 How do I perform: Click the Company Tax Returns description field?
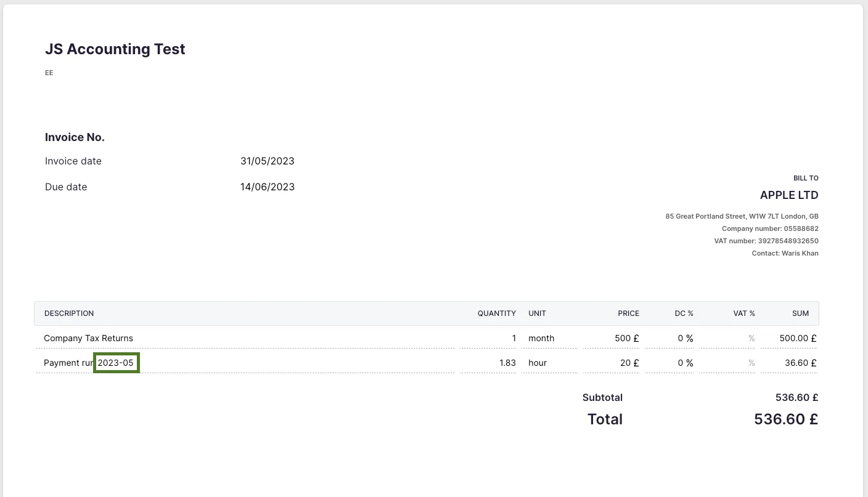[89, 338]
